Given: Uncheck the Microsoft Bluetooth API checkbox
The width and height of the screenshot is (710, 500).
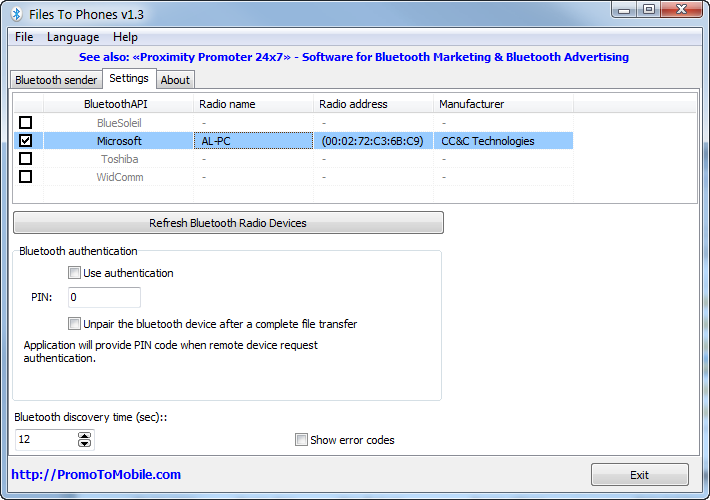Looking at the screenshot, I should 26,141.
